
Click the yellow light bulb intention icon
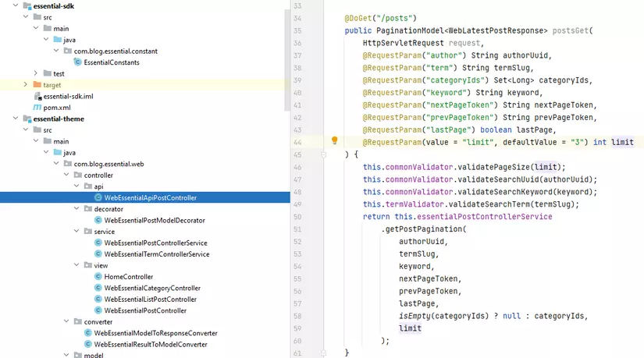pos(335,141)
